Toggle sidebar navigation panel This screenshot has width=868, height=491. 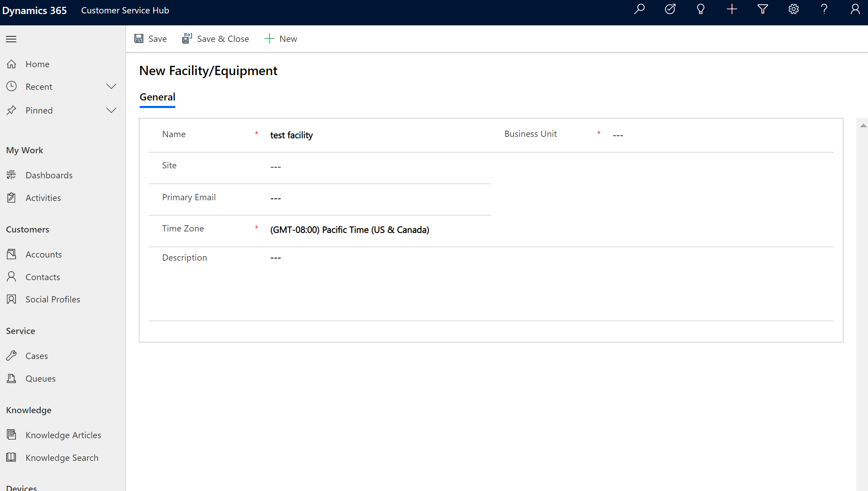point(11,38)
